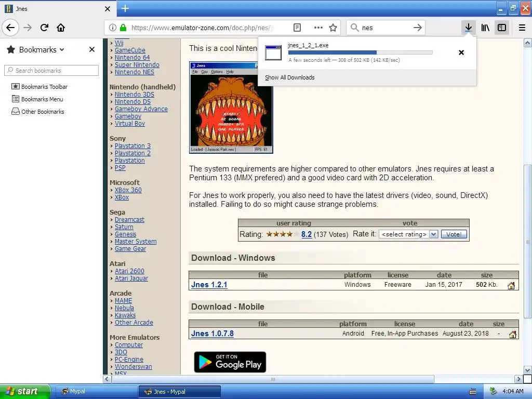Click the page vertical scrollbar thumb
Screen dimensions: 532x399
click(x=528, y=242)
